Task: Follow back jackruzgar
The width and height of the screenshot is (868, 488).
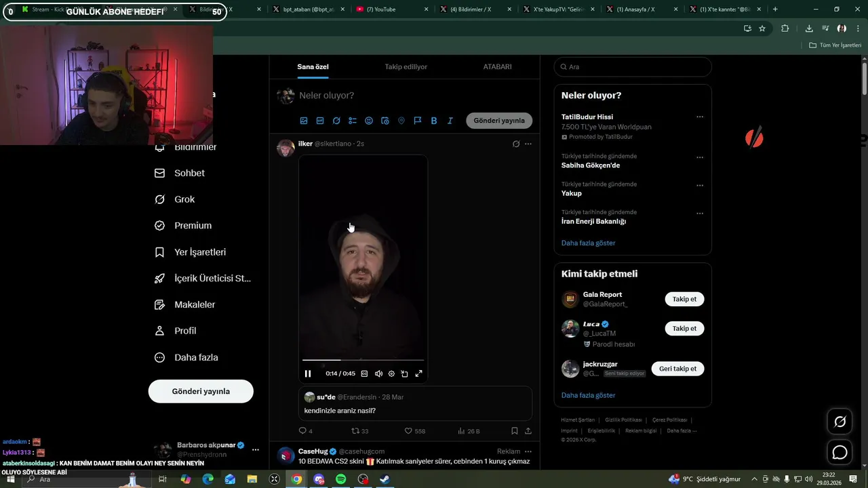Action: 677,369
